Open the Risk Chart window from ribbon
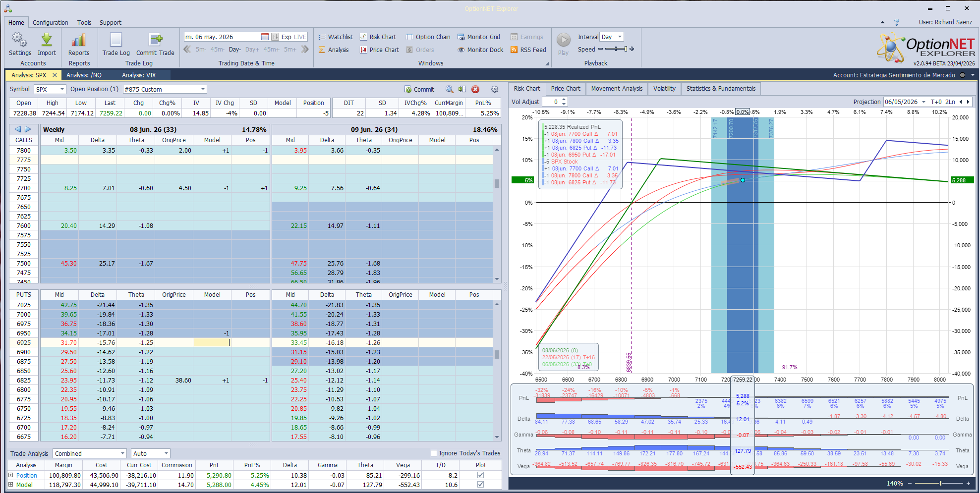Viewport: 980px width, 493px height. 378,37
